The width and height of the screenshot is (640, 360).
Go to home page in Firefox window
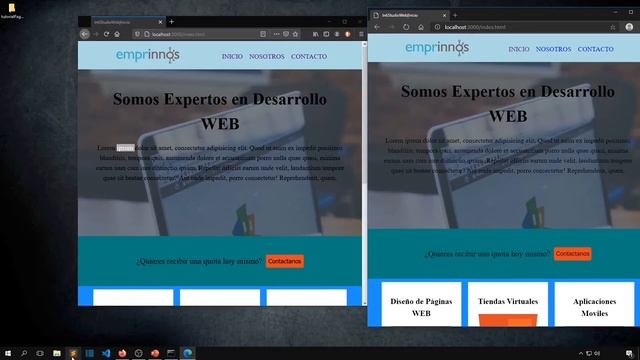[117, 34]
